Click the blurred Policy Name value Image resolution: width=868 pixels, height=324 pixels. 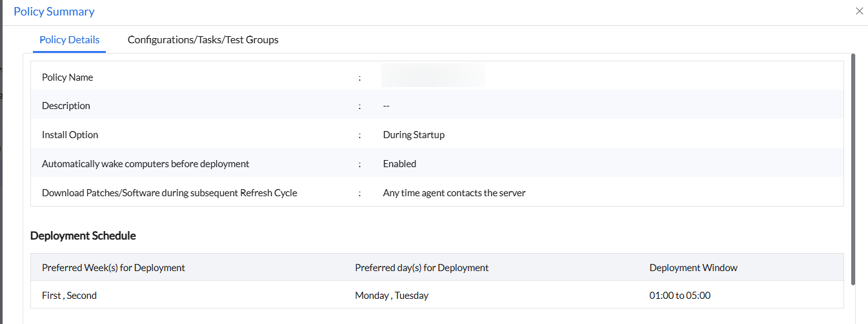pyautogui.click(x=432, y=76)
